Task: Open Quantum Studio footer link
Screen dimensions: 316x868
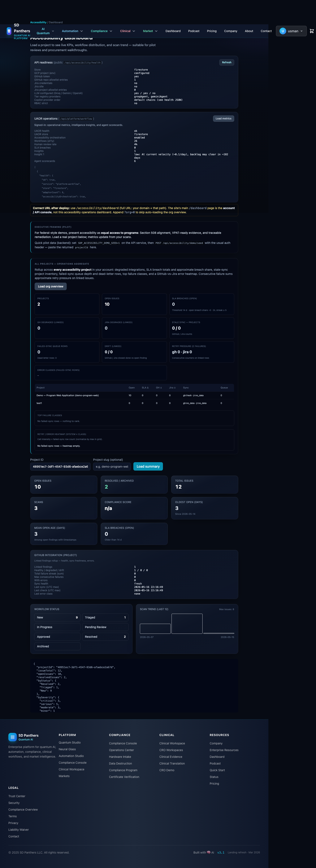Action: (69, 742)
